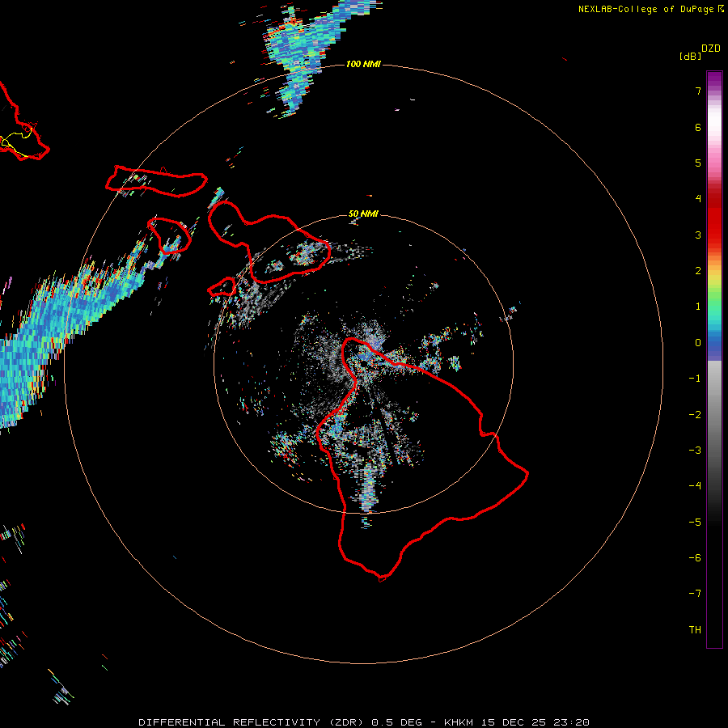The width and height of the screenshot is (728, 728).
Task: Click the [dB] unit label
Action: click(691, 56)
